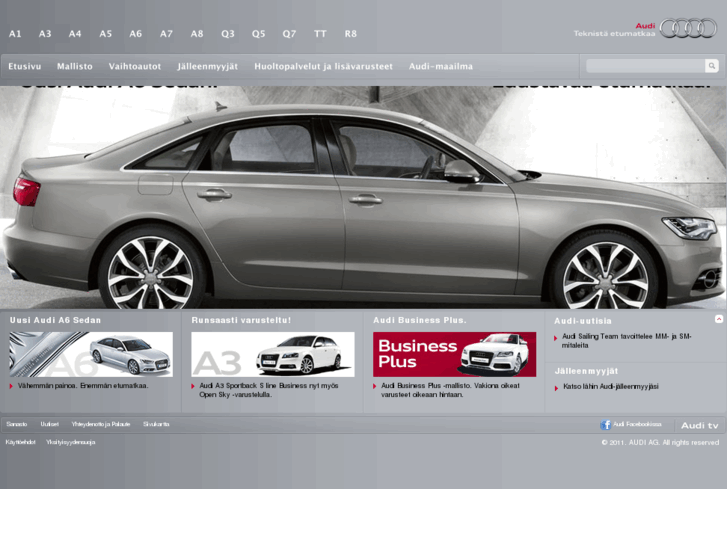
Task: Click the 'Audi-uutisia' heading
Action: [x=583, y=321]
